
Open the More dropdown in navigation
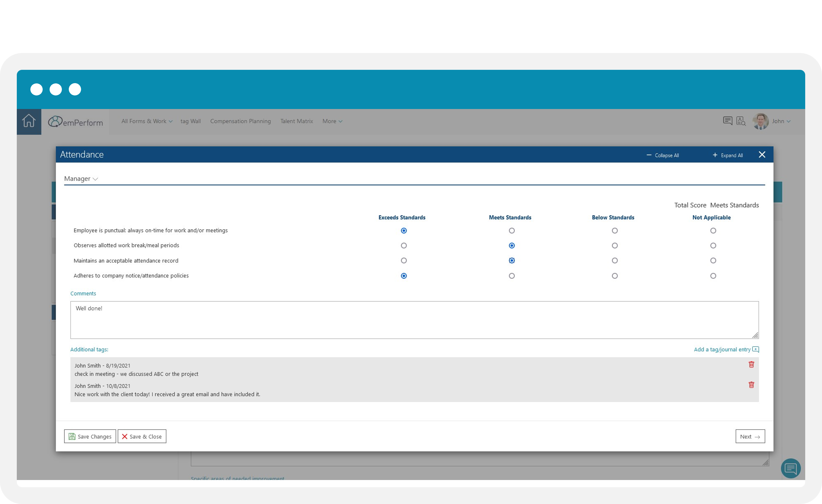(332, 121)
